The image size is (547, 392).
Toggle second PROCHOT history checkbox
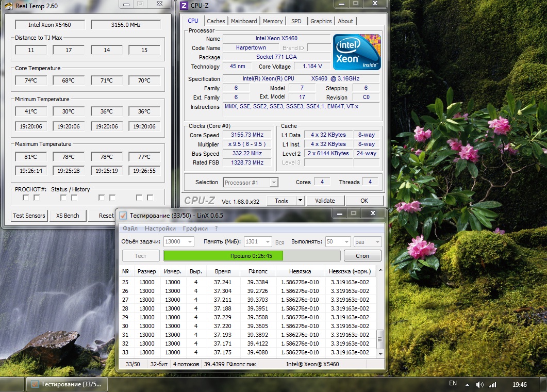tap(36, 198)
